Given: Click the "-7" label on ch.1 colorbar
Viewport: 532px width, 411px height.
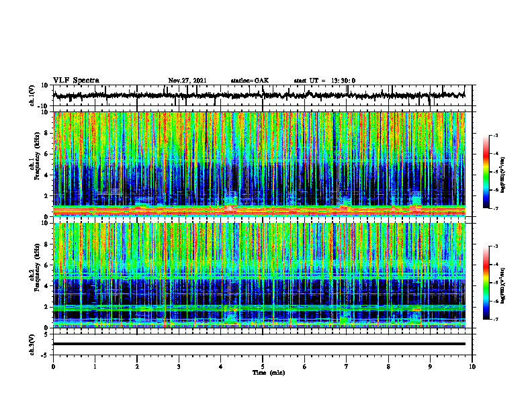Looking at the screenshot, I should tap(495, 208).
